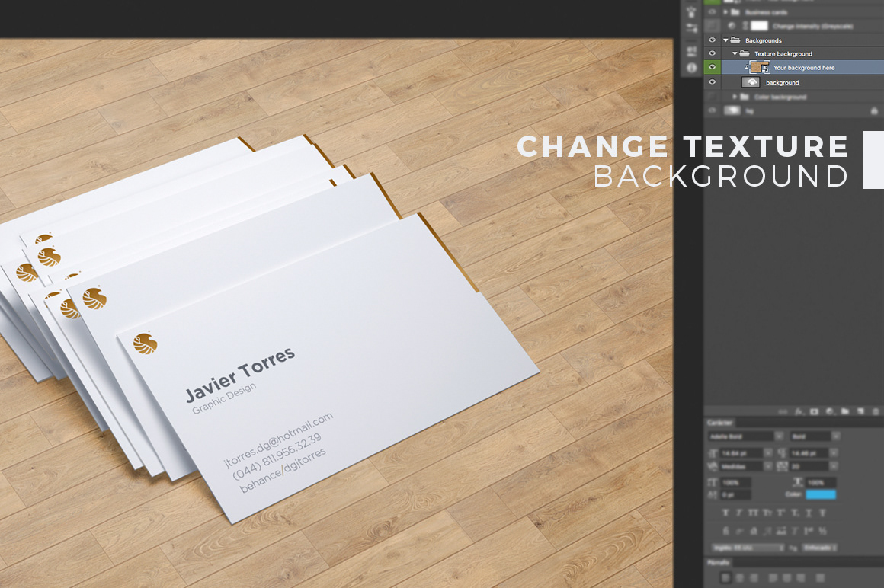884x588 pixels.
Task: Click the baseline shift field
Action: click(x=735, y=495)
